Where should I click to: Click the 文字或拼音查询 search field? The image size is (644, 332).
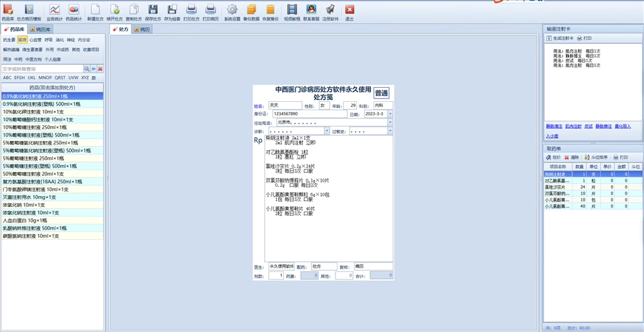[x=43, y=68]
